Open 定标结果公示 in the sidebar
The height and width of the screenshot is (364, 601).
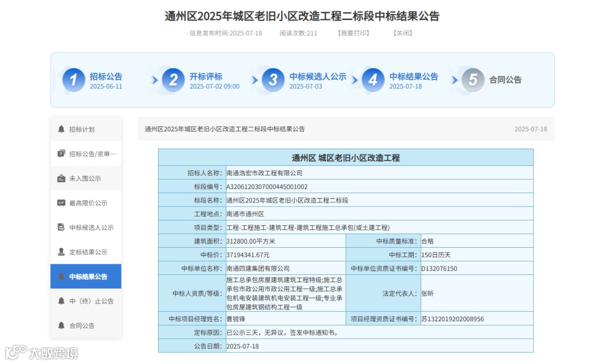(x=86, y=252)
